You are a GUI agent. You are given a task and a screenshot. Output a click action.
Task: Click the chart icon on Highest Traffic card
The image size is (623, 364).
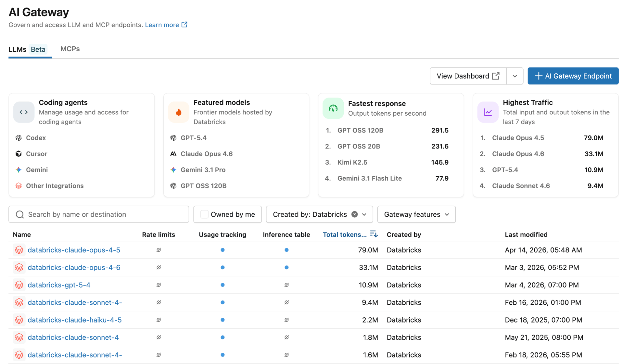pos(487,112)
